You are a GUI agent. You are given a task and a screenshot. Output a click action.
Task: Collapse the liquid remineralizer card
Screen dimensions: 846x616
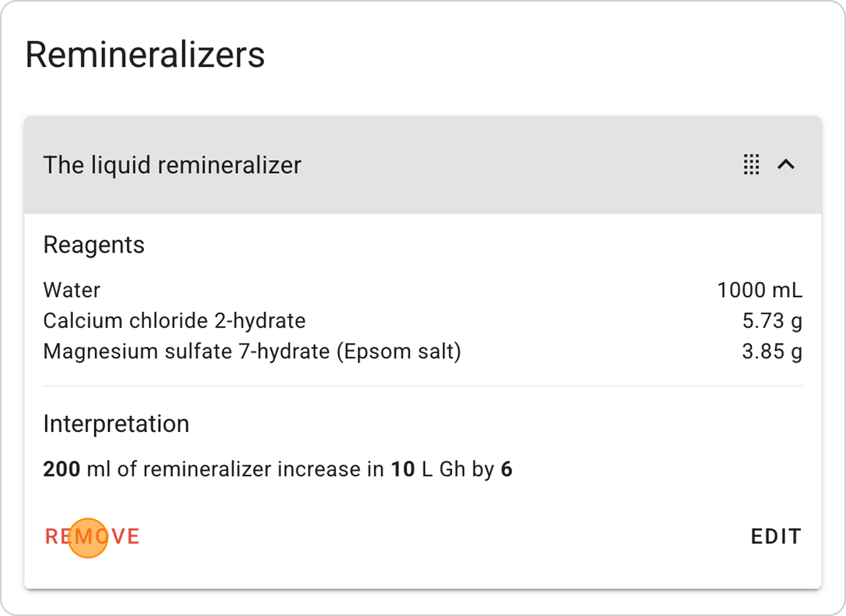786,164
